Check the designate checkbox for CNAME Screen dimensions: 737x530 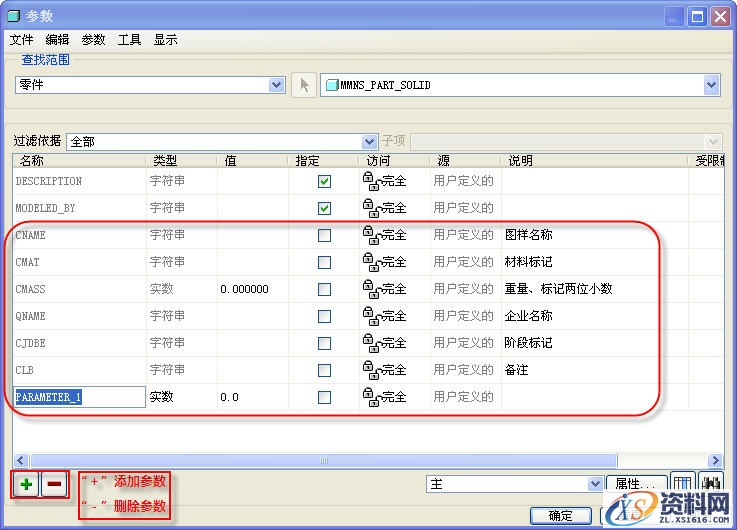point(324,235)
